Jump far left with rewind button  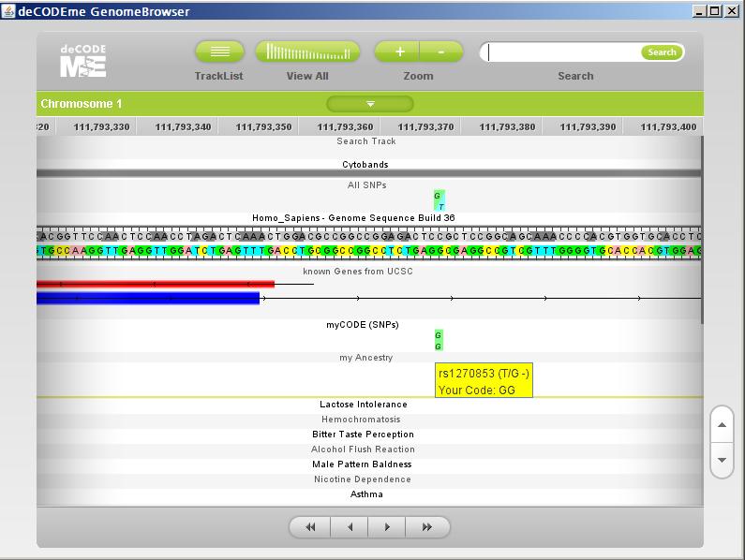point(310,526)
